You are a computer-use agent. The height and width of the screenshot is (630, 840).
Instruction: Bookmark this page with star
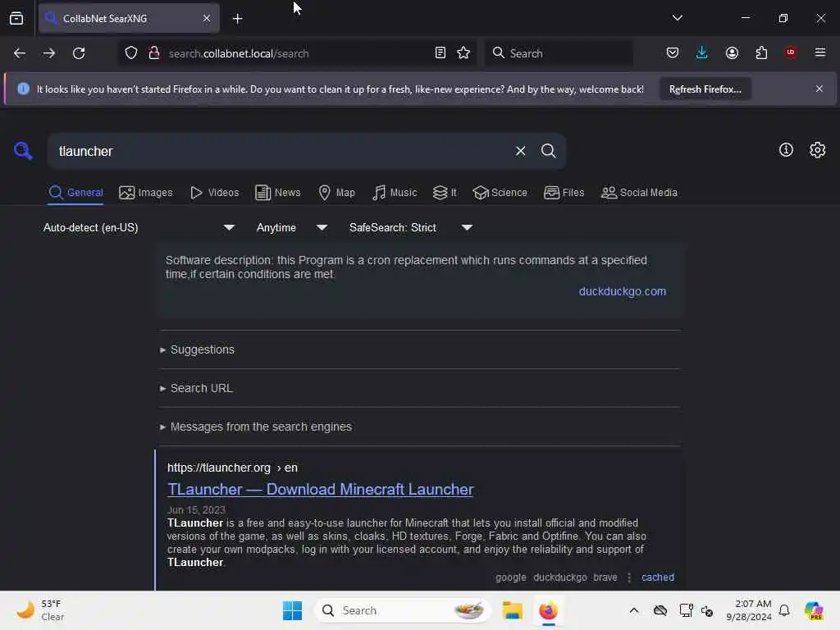coord(463,52)
